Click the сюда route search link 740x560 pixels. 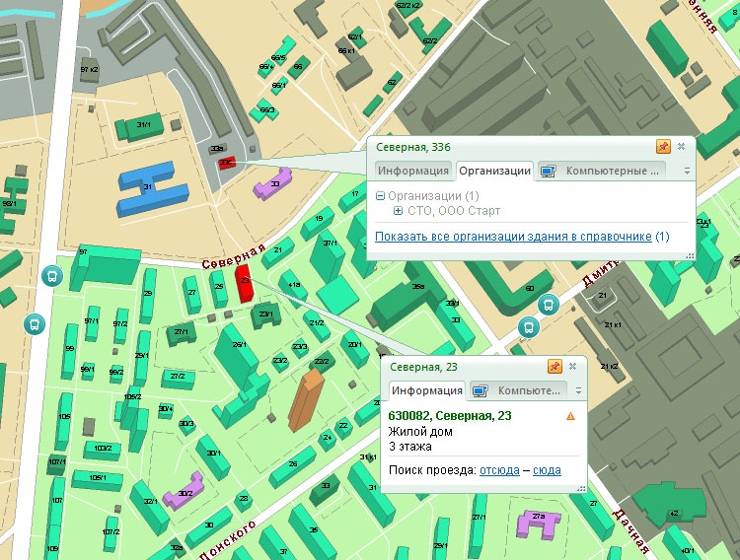click(x=547, y=470)
